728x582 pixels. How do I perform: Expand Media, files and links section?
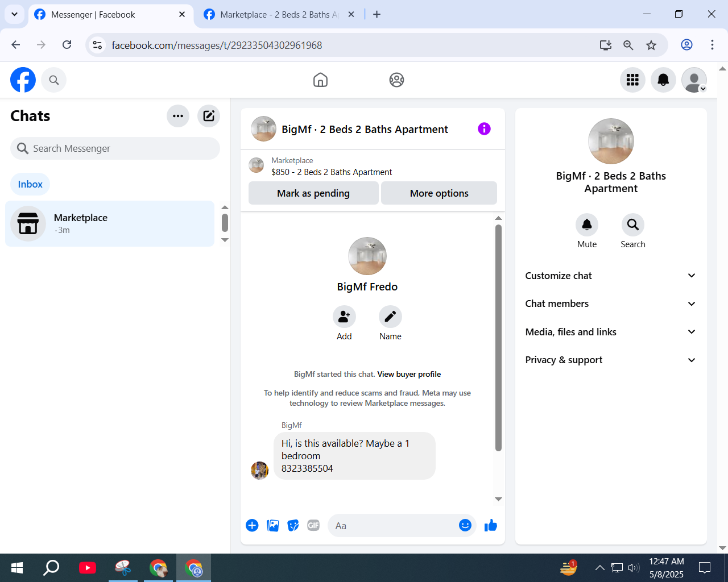coord(611,332)
